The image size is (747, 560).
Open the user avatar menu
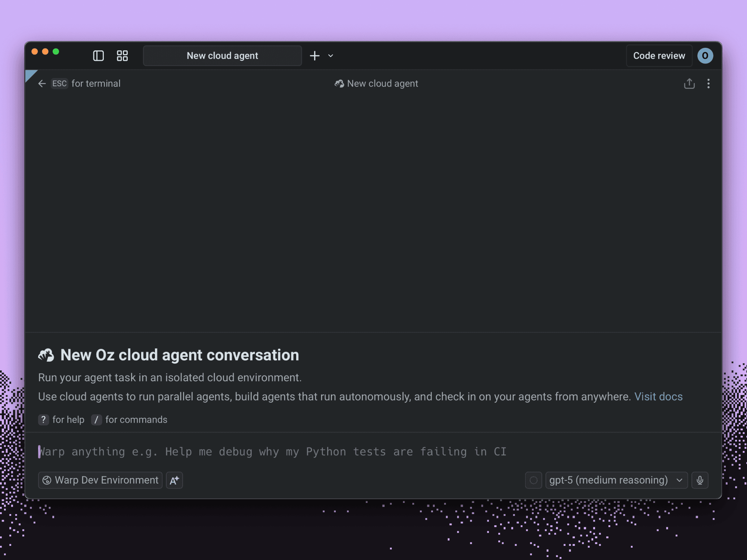(705, 56)
